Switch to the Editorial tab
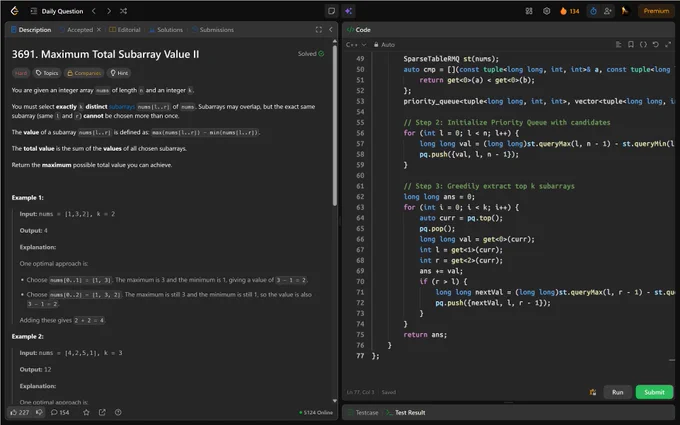The width and height of the screenshot is (680, 425). pyautogui.click(x=125, y=29)
